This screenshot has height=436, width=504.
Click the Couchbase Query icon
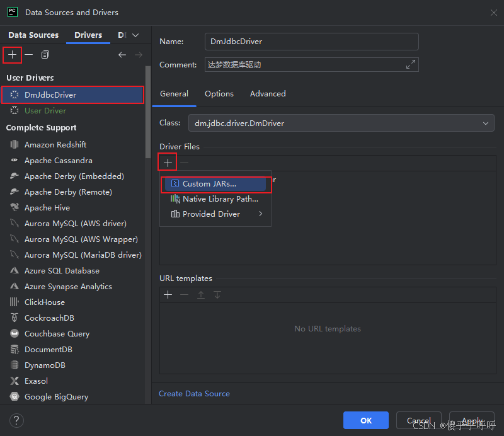14,333
